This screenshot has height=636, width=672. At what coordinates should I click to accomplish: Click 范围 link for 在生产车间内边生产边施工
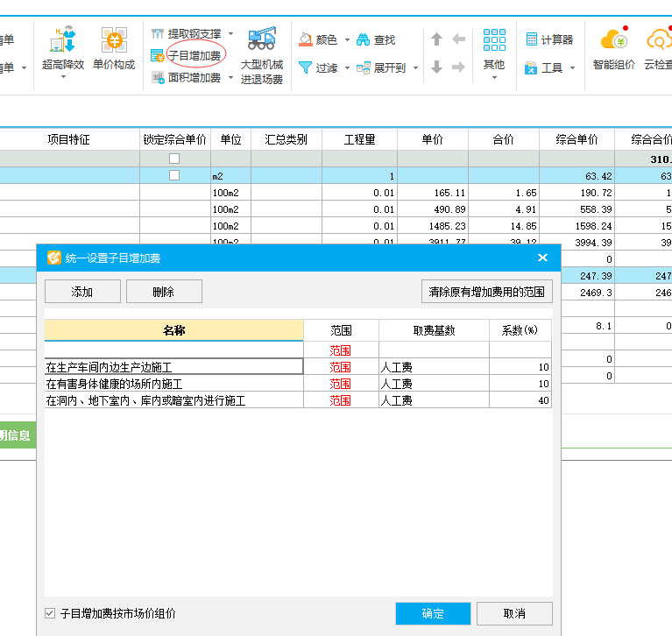pyautogui.click(x=340, y=367)
